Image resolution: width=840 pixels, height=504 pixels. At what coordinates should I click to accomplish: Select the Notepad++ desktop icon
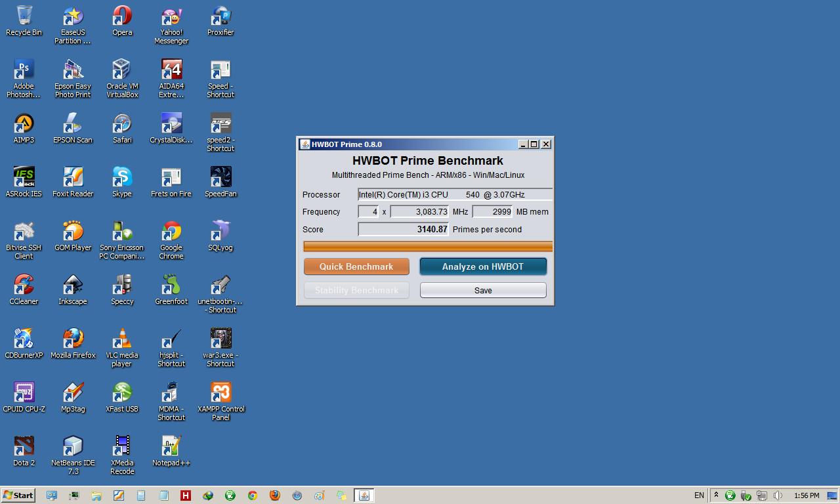171,451
